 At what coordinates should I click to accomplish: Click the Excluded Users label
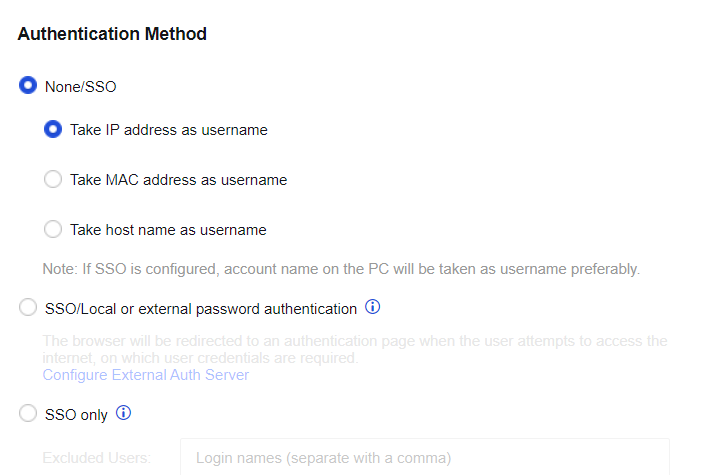97,458
